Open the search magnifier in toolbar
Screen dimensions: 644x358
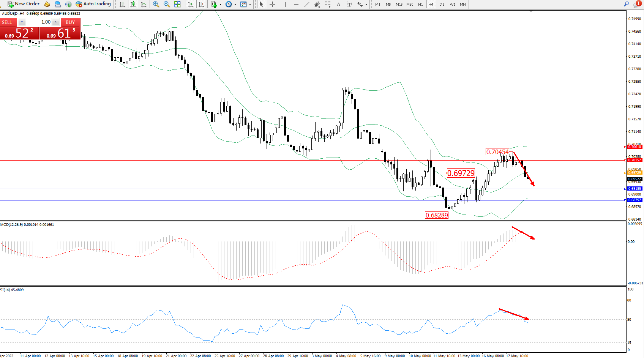tap(626, 4)
